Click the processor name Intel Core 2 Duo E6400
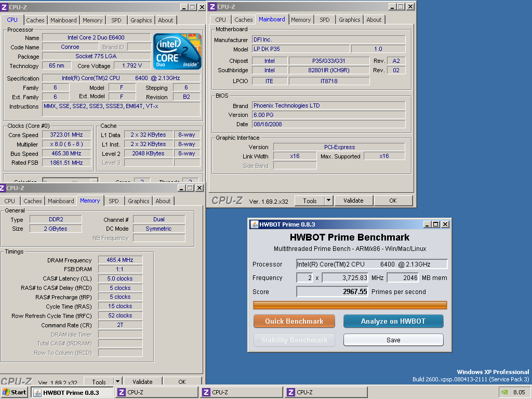 [x=96, y=37]
